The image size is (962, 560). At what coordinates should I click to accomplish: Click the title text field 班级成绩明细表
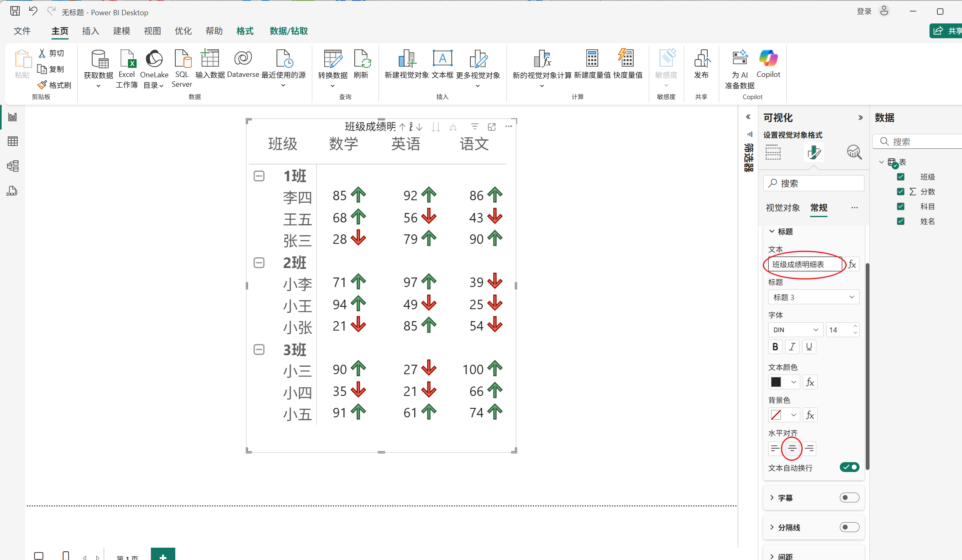click(x=805, y=264)
